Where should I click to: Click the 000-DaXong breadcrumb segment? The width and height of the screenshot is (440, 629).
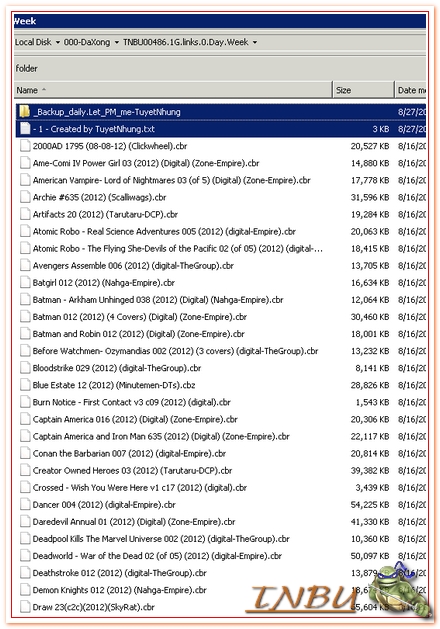click(x=87, y=42)
